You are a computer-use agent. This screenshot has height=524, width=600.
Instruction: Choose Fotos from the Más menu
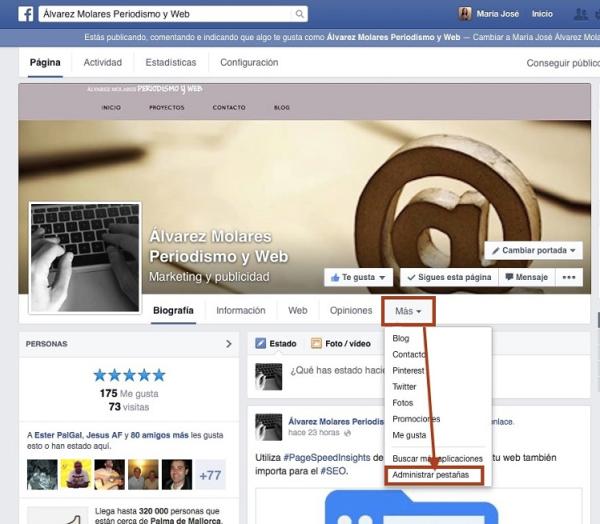(x=403, y=403)
